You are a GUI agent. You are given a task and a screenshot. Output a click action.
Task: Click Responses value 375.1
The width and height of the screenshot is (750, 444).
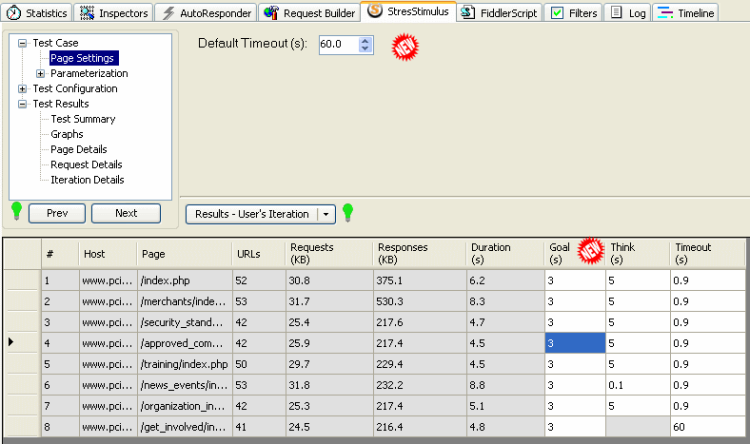tap(419, 280)
